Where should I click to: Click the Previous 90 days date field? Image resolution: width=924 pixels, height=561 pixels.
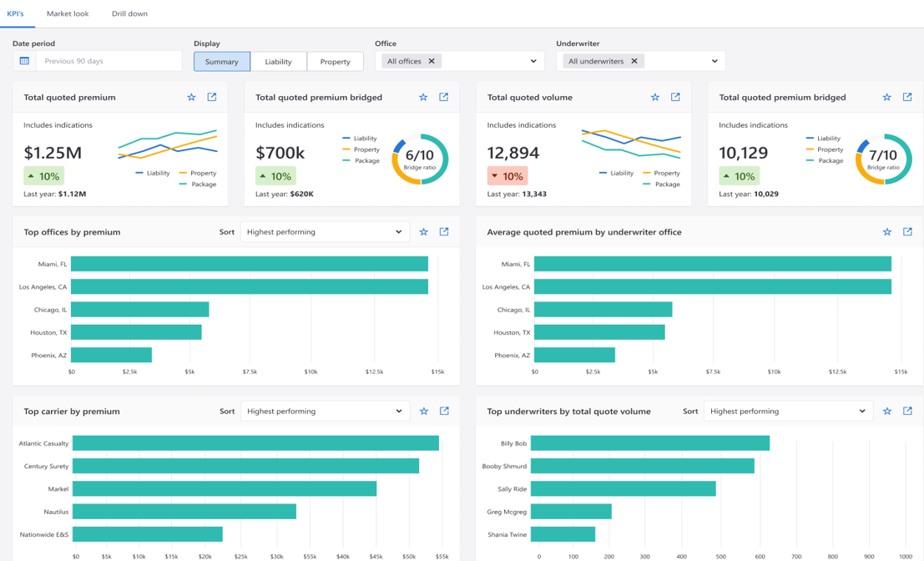click(109, 61)
